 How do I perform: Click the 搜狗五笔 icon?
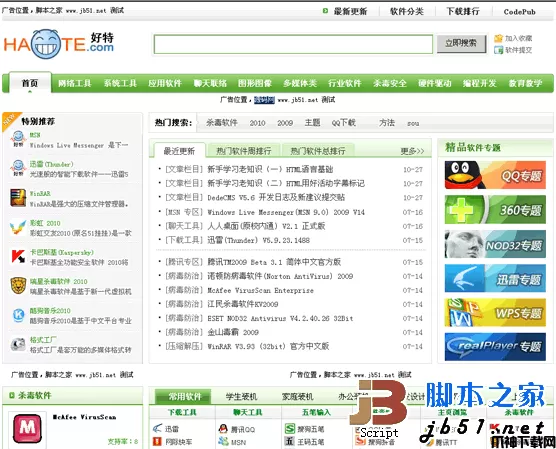point(290,428)
